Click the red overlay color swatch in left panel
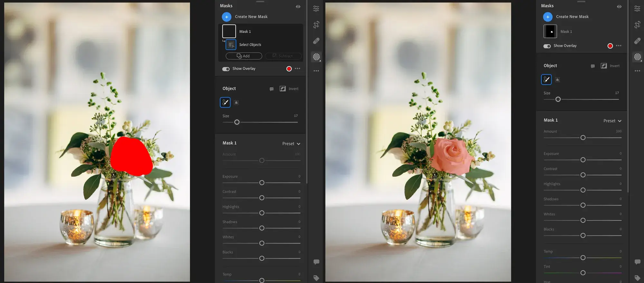The image size is (644, 283). (x=289, y=69)
